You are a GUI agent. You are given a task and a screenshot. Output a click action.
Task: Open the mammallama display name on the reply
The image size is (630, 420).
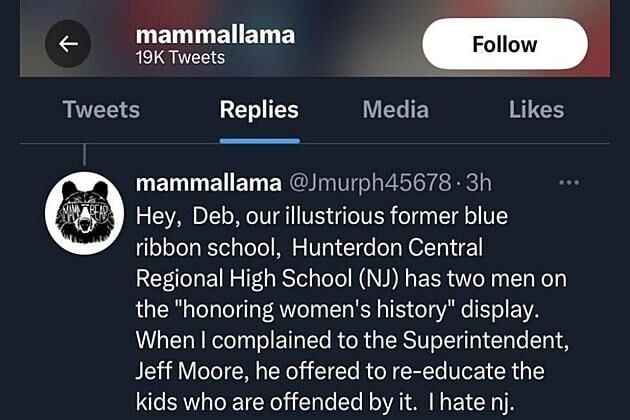click(x=207, y=184)
